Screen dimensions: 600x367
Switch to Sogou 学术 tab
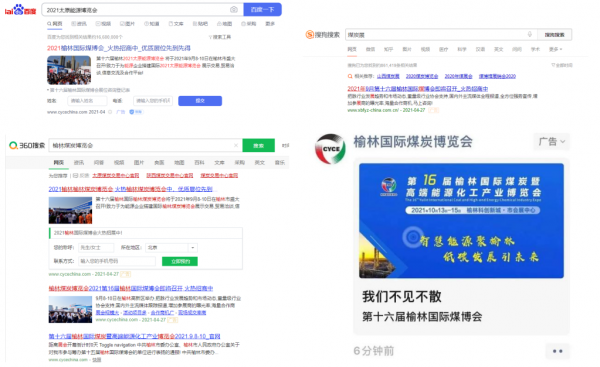[x=535, y=49]
